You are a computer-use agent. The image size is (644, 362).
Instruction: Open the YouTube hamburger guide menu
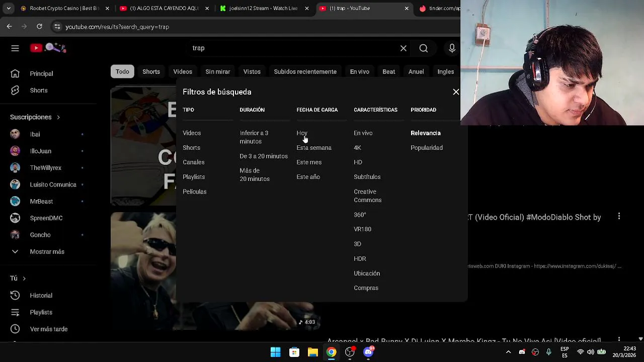tap(15, 48)
